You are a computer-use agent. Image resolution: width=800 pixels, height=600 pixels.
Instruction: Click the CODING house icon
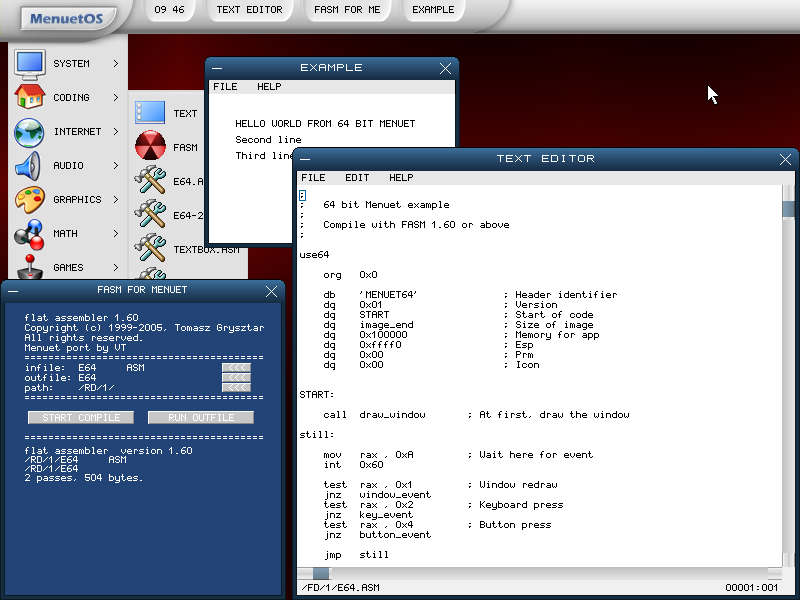tap(30, 97)
